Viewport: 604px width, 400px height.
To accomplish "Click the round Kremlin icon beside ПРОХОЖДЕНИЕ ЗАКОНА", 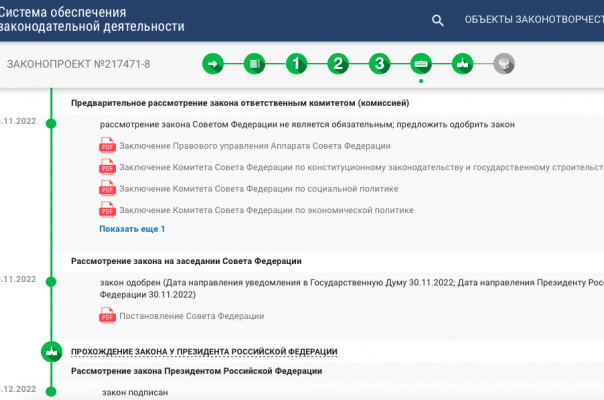I will [x=52, y=351].
